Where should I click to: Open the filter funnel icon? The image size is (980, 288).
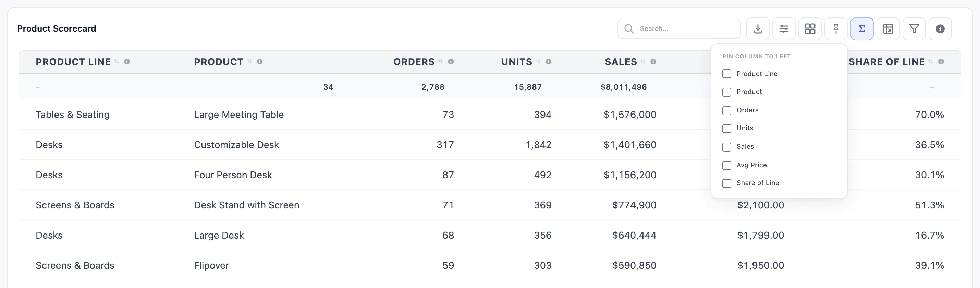914,29
